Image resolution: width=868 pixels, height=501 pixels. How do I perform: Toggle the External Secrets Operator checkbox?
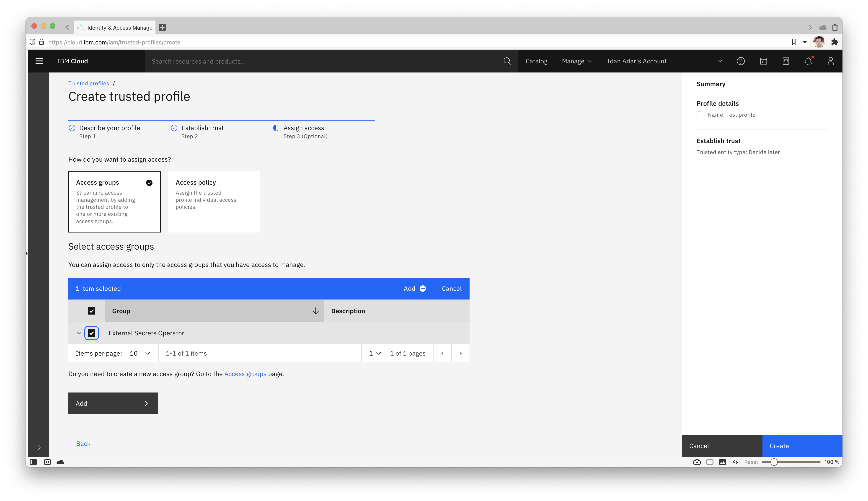92,333
